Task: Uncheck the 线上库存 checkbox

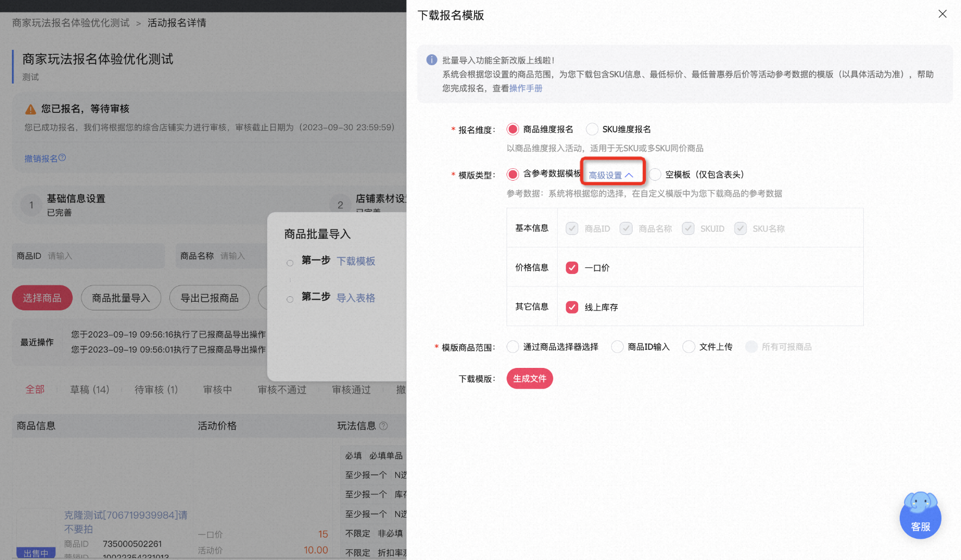Action: click(572, 307)
